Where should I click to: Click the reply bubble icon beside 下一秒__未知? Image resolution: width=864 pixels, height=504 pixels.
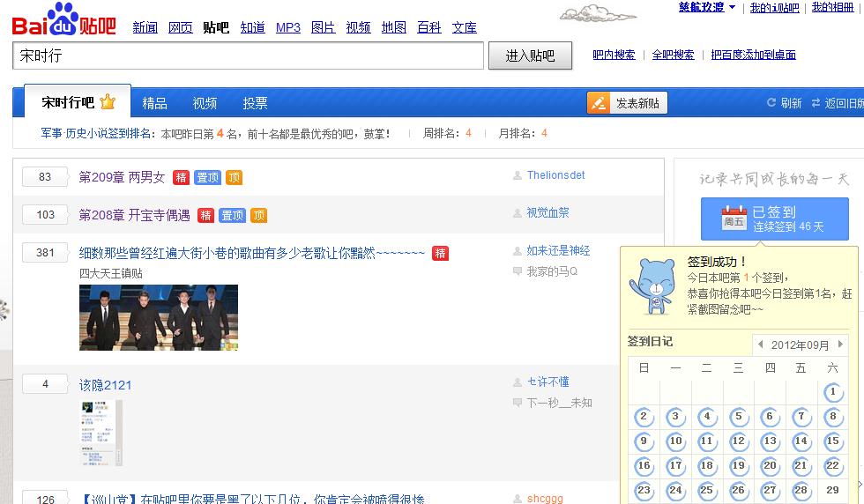tap(518, 403)
